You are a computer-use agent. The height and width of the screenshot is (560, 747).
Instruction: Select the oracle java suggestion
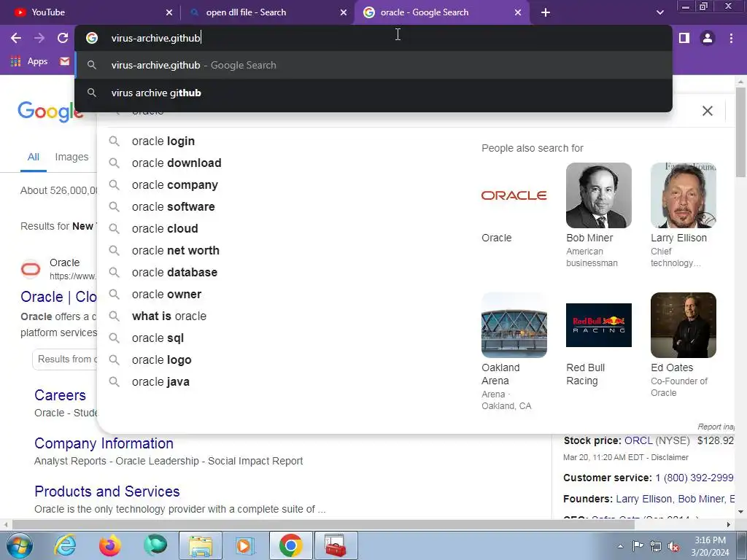(160, 382)
